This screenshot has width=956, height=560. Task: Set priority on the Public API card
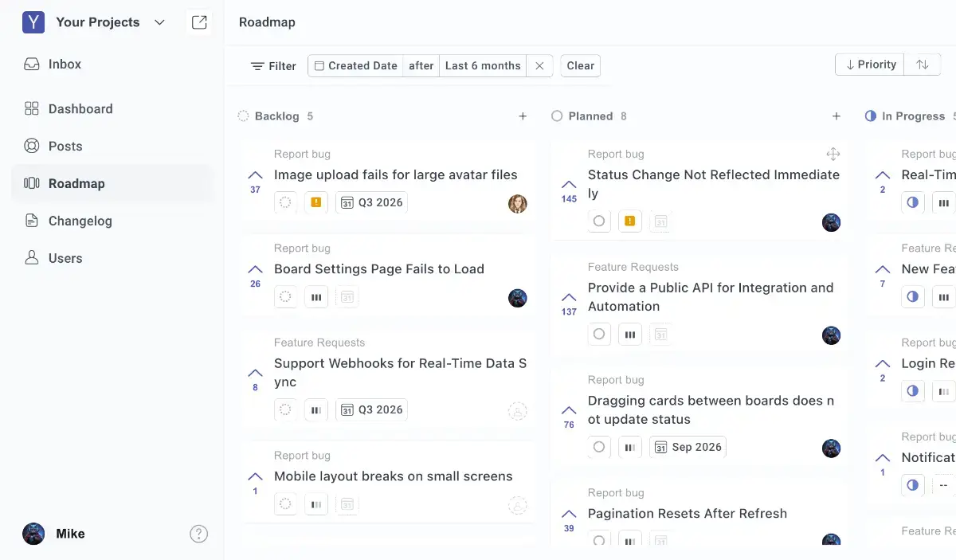[x=630, y=335]
